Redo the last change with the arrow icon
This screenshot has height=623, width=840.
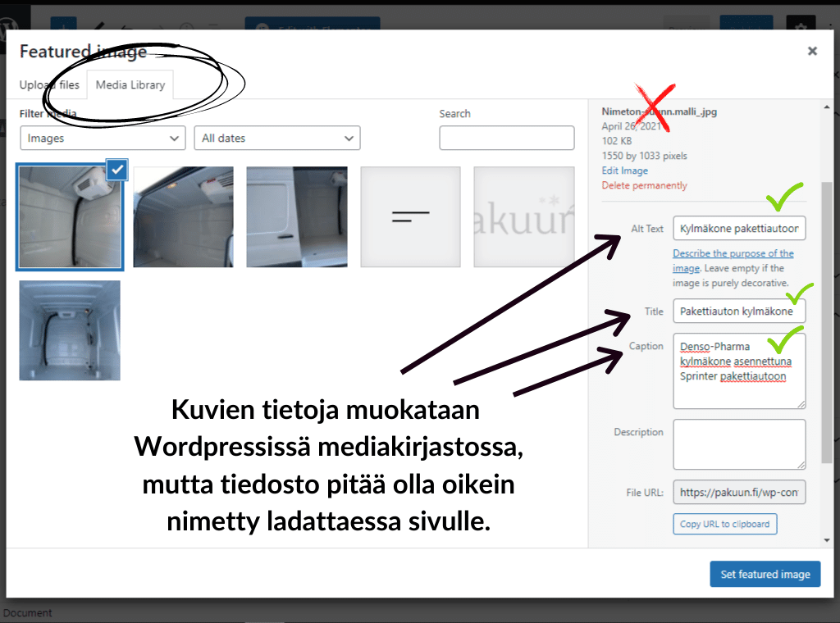point(159,25)
